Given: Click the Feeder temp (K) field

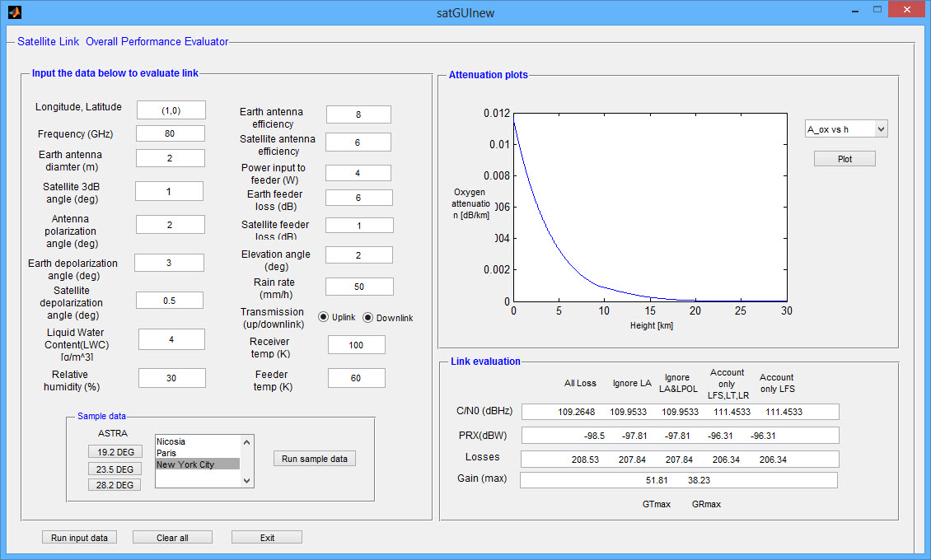Looking at the screenshot, I should click(x=357, y=378).
